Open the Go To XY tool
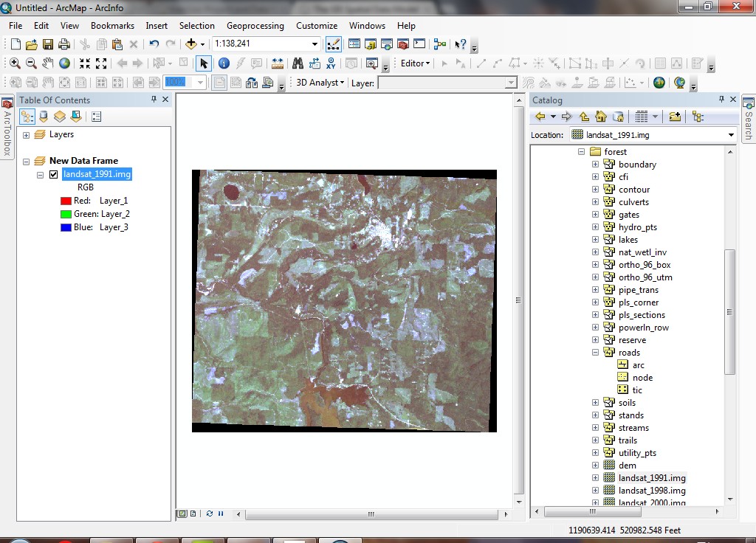 [331, 63]
